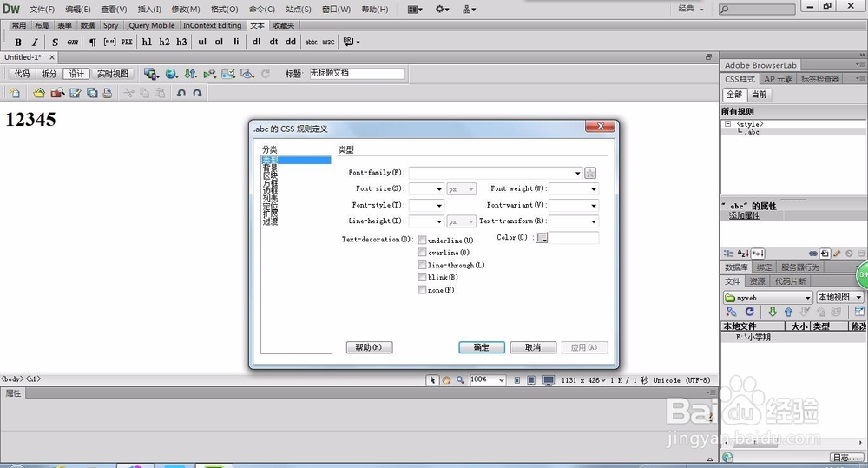
Task: Click the 确定 (OK) button in the CSS dialog
Action: pos(481,347)
